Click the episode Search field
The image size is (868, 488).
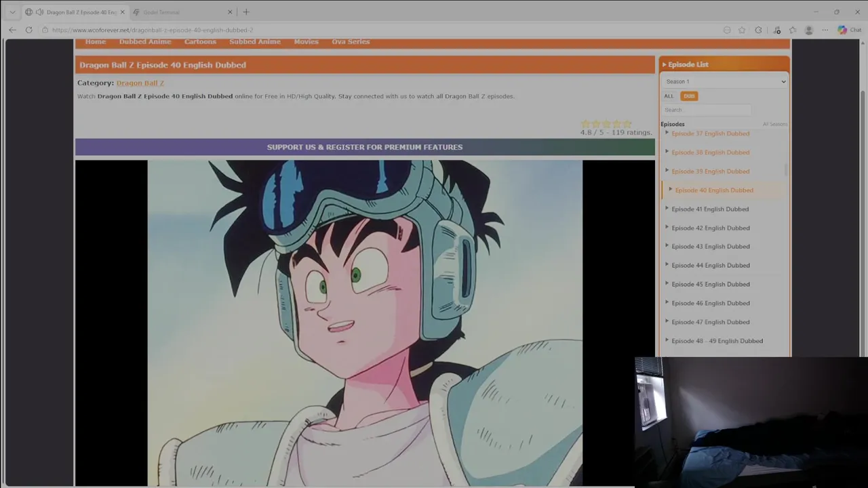[706, 110]
